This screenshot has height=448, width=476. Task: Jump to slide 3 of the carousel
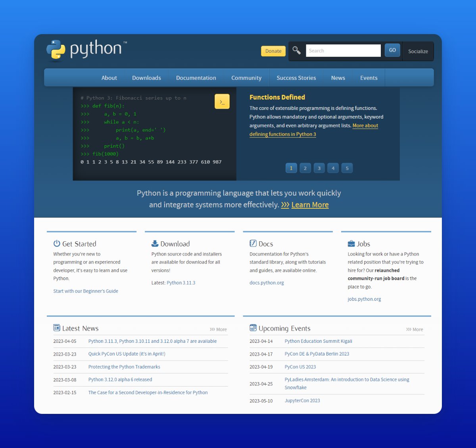319,168
